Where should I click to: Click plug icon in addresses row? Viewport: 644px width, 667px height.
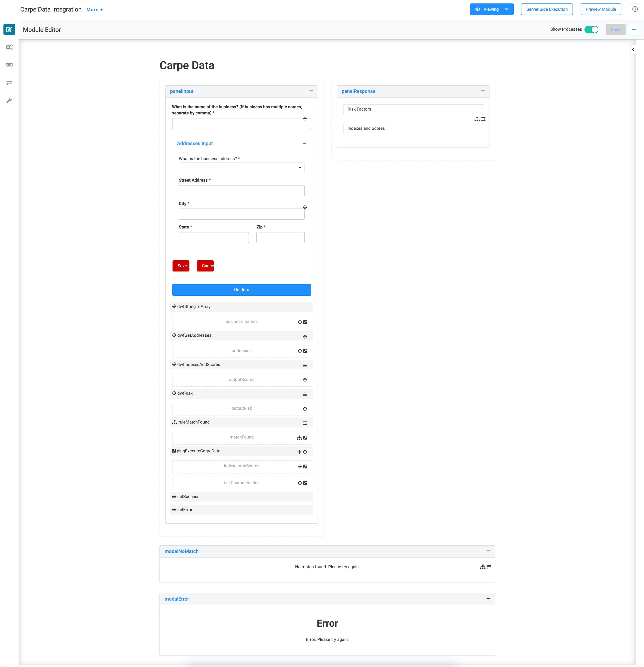coord(305,351)
